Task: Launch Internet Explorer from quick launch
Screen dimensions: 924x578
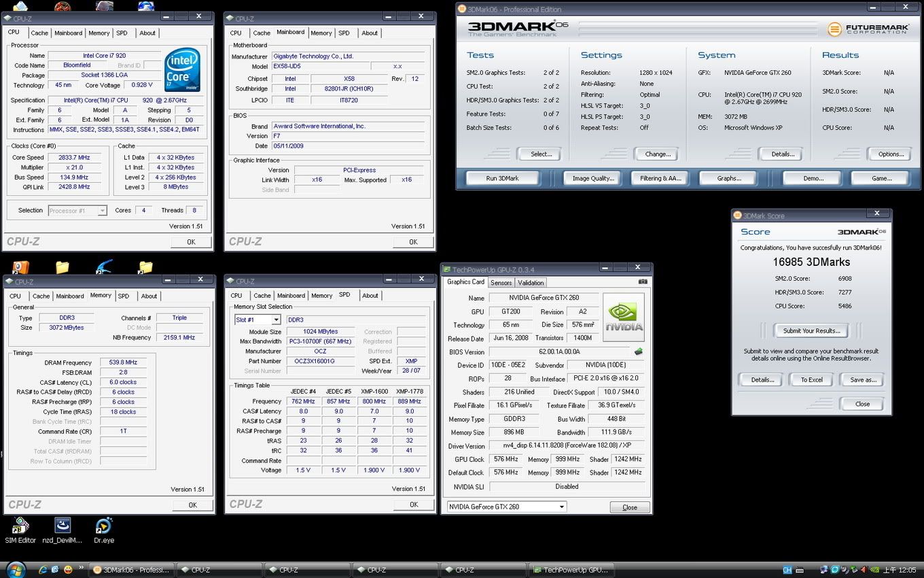Action: [43, 570]
